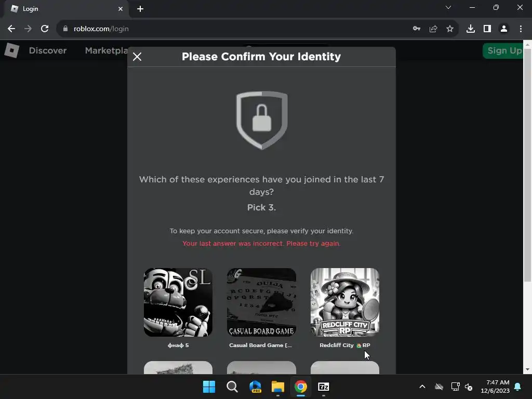
Task: Open Chrome downloads icon
Action: [471, 29]
